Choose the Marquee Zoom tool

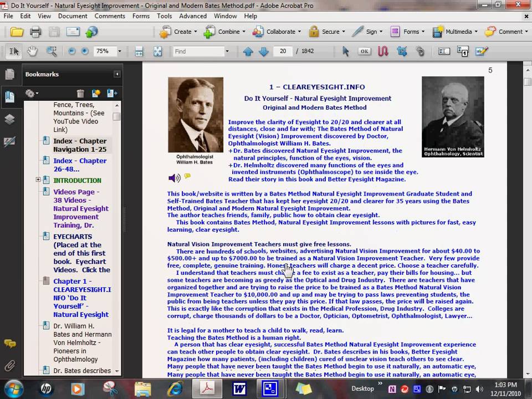[51, 52]
